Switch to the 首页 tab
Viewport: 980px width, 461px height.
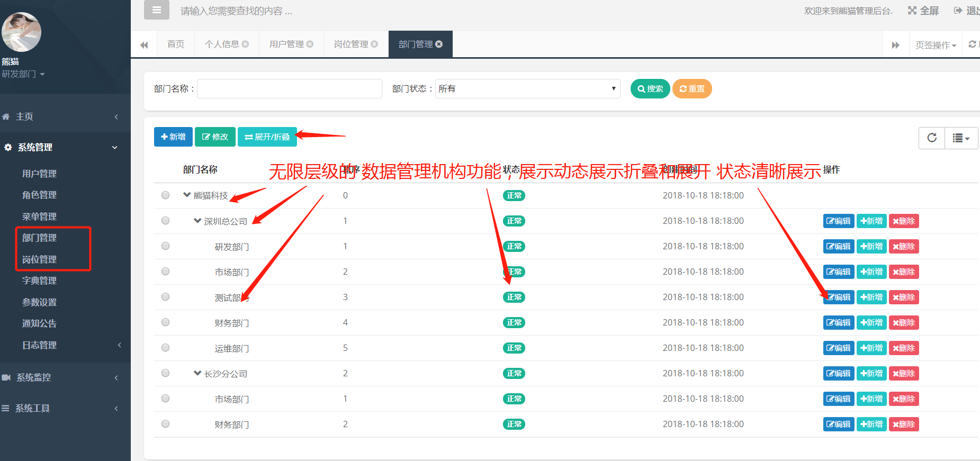(x=176, y=44)
